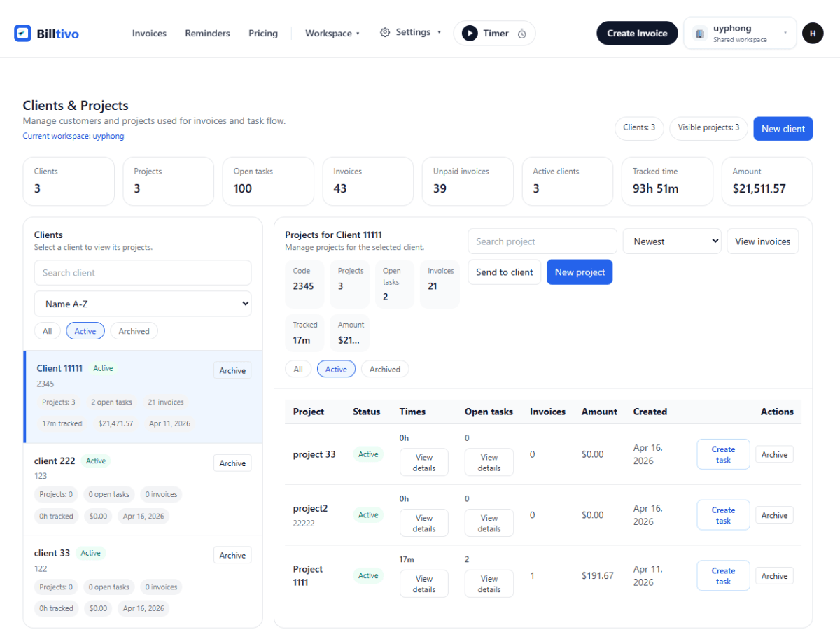Open the uyphong workspace switcher

(x=740, y=33)
